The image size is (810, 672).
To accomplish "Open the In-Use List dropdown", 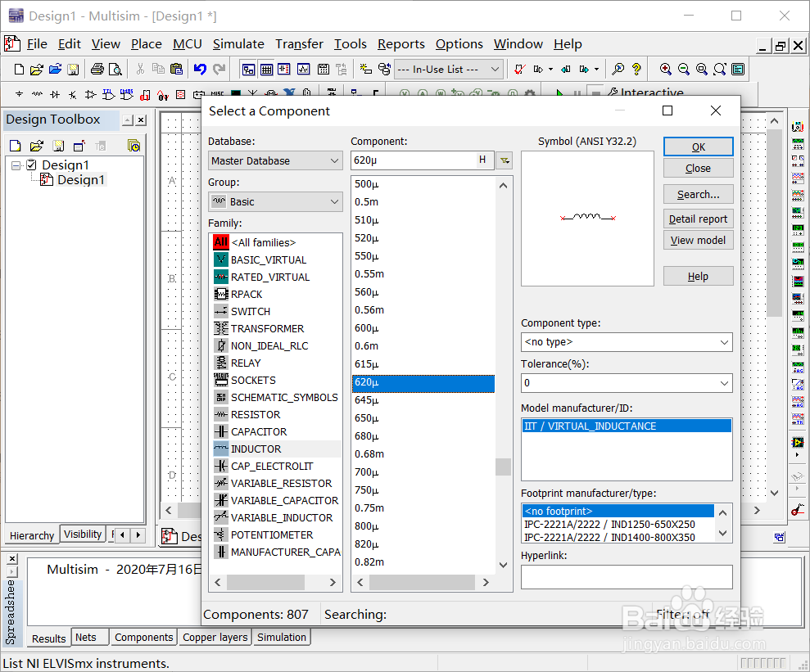I will tap(449, 69).
